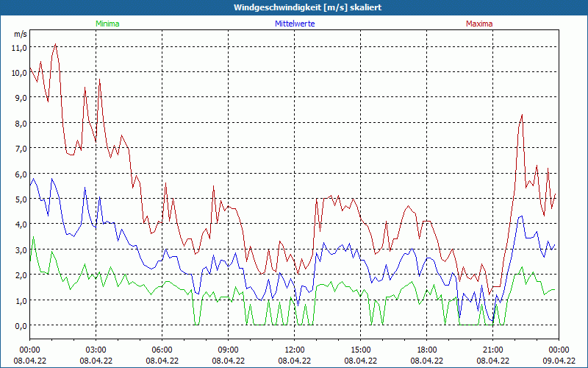
Task: Select the 18:00 time axis label
Action: coord(426,350)
